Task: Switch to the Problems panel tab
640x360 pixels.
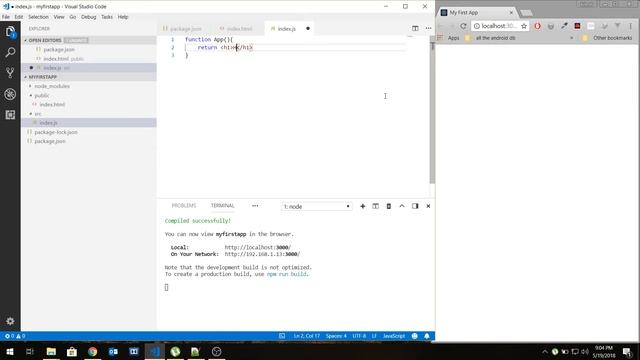Action: coord(184,205)
